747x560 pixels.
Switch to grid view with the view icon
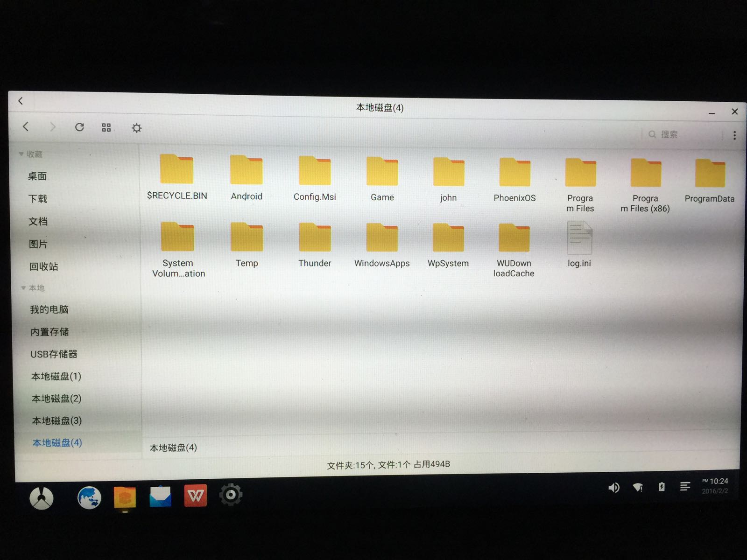tap(106, 127)
